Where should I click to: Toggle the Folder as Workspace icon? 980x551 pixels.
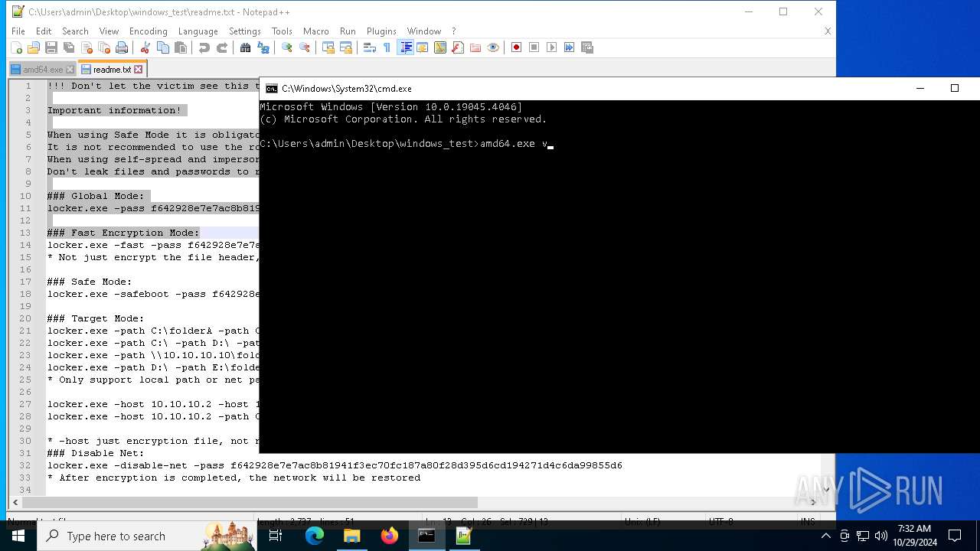coord(475,47)
